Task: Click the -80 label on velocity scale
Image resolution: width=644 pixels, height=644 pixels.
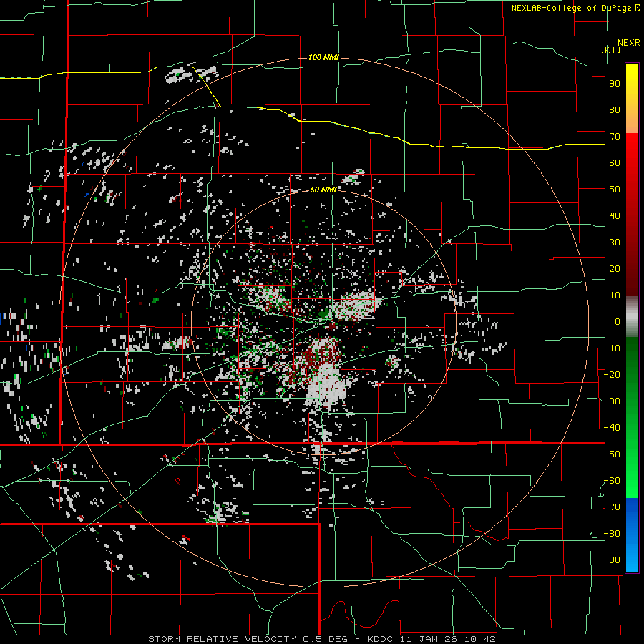Action: pos(612,534)
